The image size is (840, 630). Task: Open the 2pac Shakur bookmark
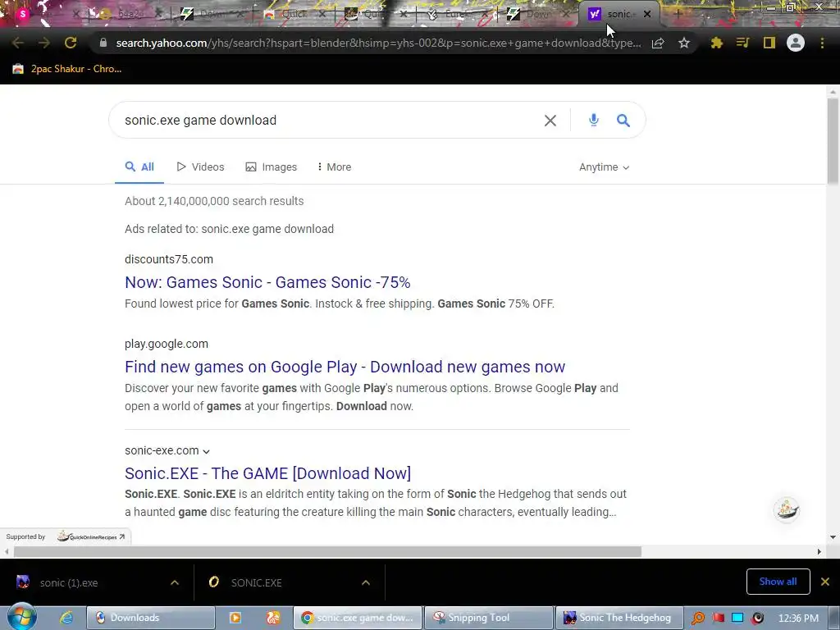67,69
